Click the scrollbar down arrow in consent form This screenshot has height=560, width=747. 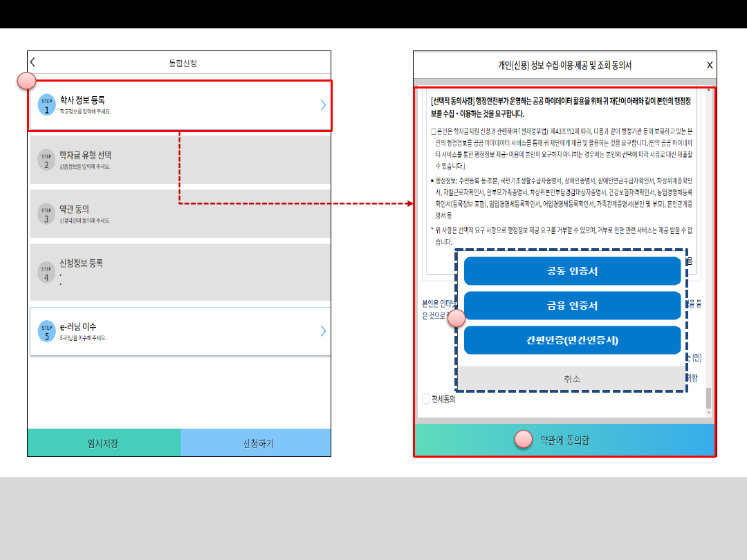tap(708, 413)
